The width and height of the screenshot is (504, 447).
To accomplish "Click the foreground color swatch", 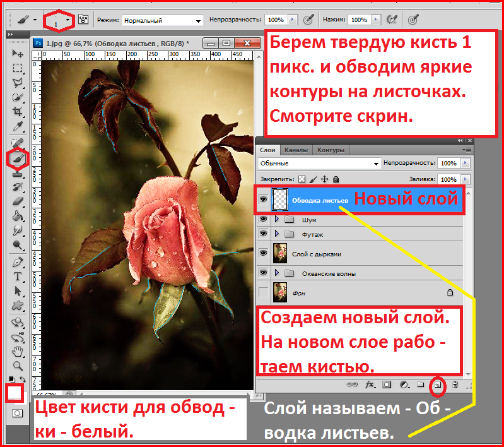I will click(x=15, y=393).
